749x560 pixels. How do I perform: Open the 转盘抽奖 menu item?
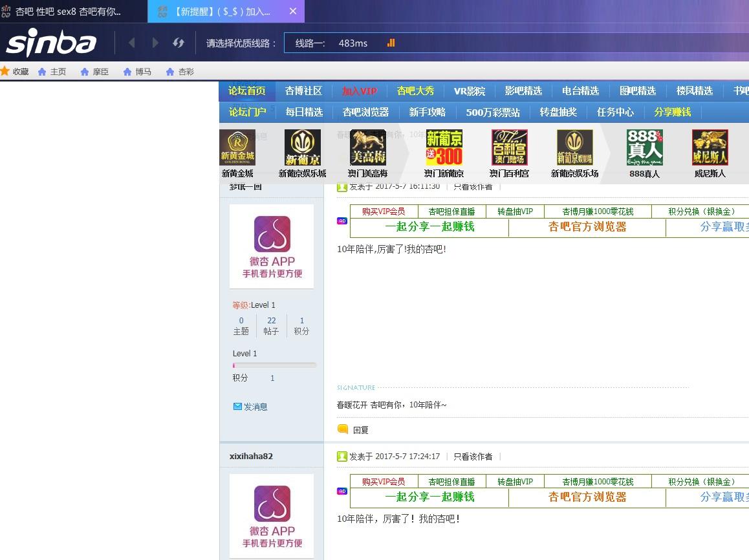coord(558,112)
